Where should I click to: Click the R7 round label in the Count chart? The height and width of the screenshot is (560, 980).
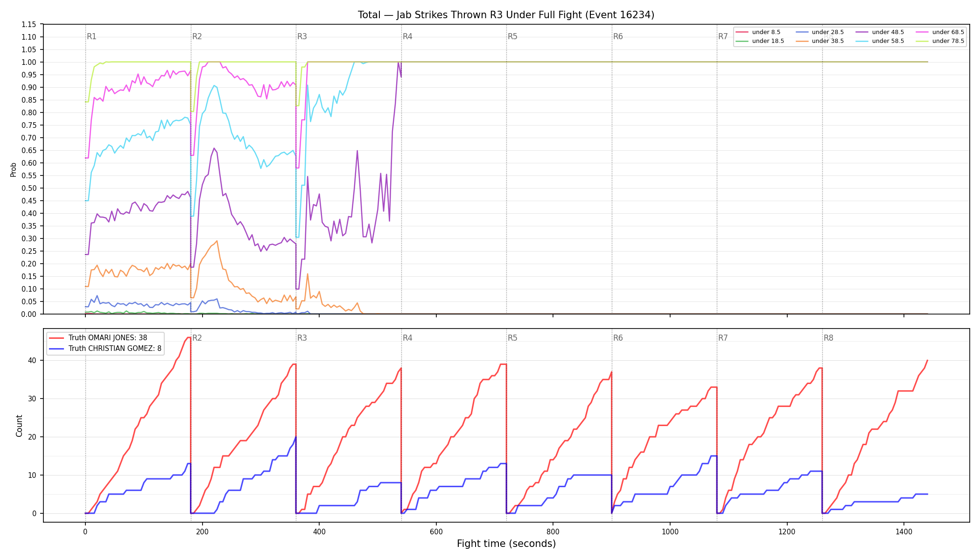click(723, 338)
